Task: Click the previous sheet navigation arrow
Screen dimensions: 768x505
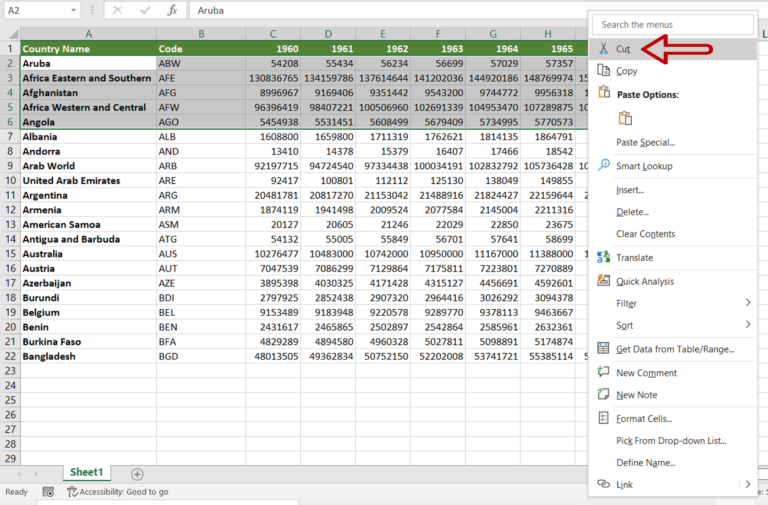Action: (19, 474)
